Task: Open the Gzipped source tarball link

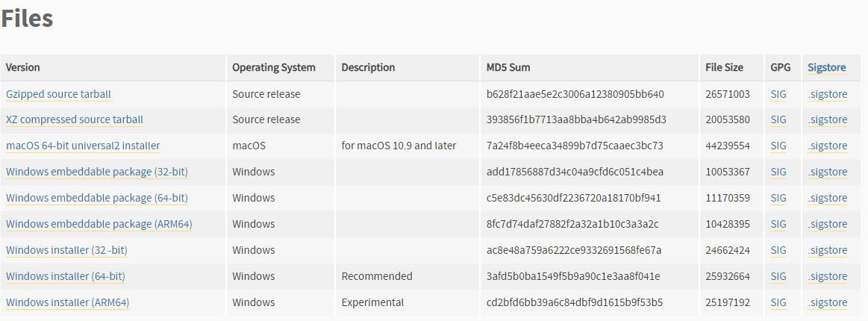Action: (x=58, y=94)
